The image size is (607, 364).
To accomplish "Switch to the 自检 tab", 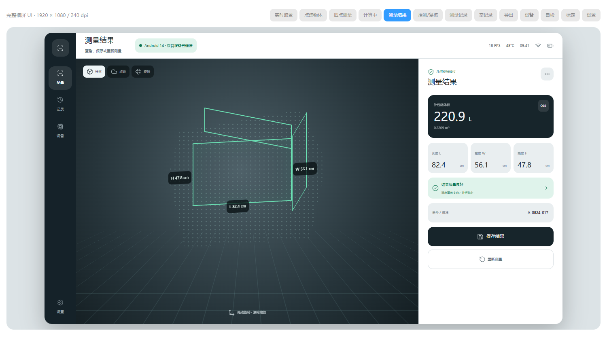I will coord(550,15).
